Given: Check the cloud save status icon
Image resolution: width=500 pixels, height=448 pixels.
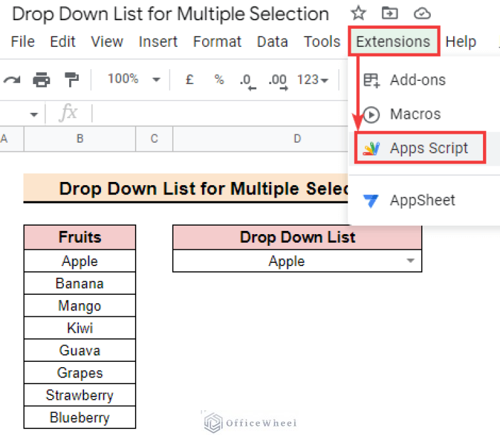Looking at the screenshot, I should [423, 13].
